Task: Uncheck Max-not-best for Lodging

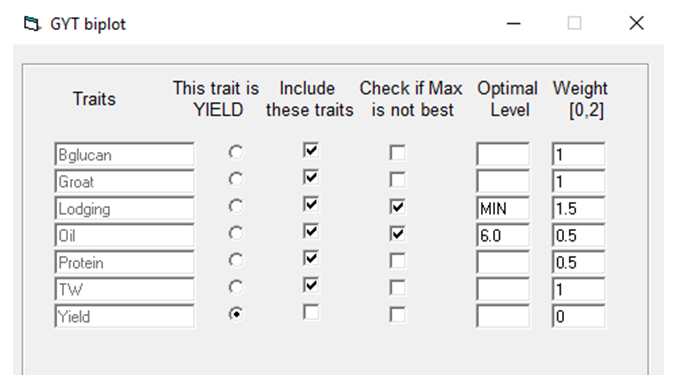Action: click(397, 207)
